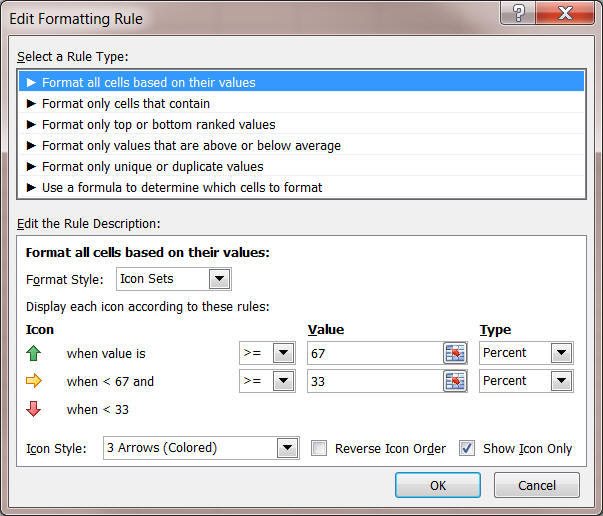Choose 'Format only top or bottom ranked values'

pyautogui.click(x=158, y=124)
